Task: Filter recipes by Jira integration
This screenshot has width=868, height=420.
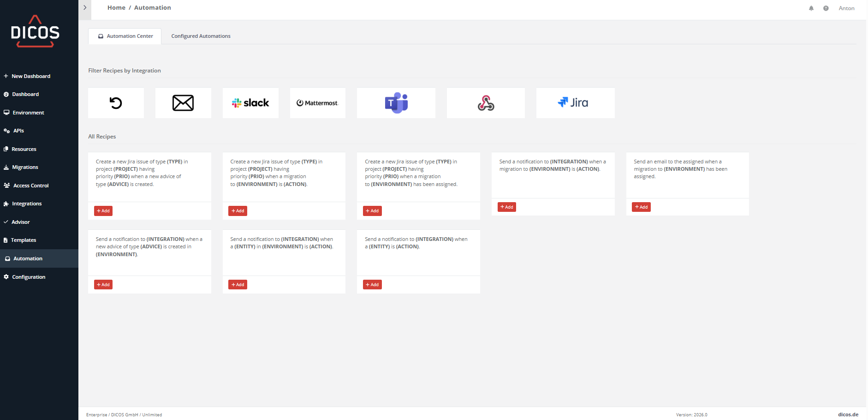Action: (575, 103)
